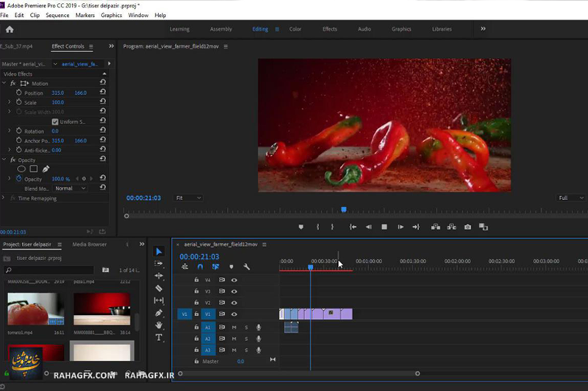Click Mark In button
The image size is (588, 391).
318,227
